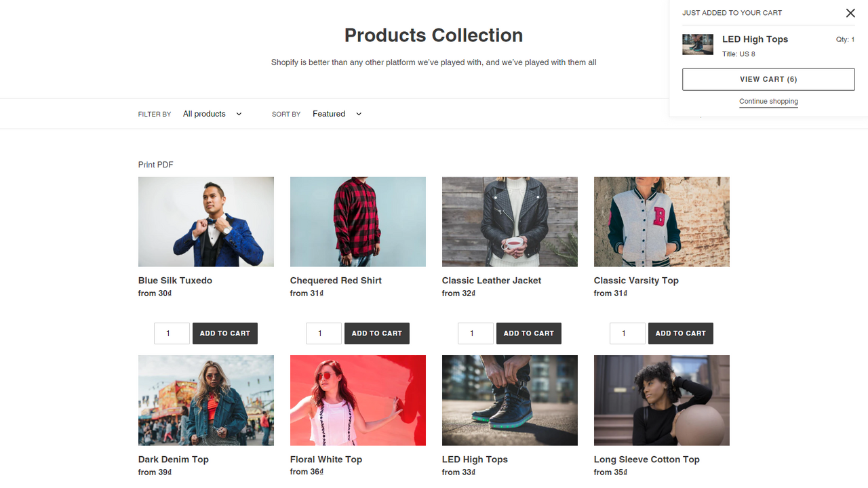The width and height of the screenshot is (868, 488).
Task: Click the Blue Silk Tuxedo product image
Action: 206,222
